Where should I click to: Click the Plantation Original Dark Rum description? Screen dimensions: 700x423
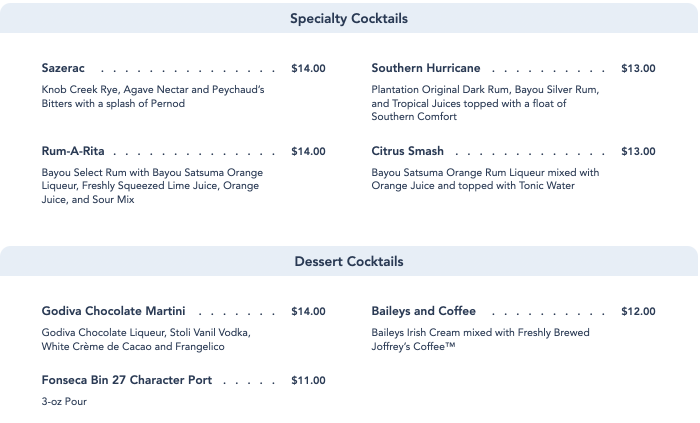(485, 103)
